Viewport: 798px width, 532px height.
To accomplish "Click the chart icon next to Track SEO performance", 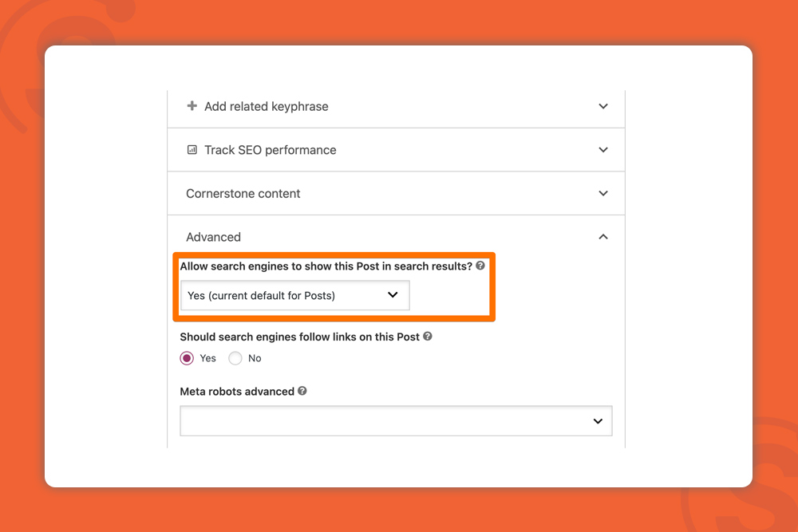I will [192, 149].
